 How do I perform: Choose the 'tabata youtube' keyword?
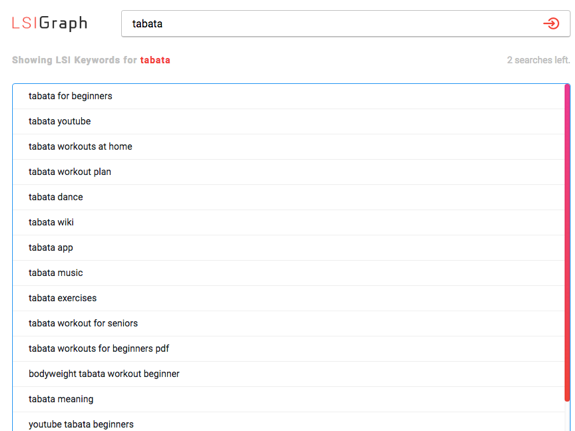(x=289, y=121)
